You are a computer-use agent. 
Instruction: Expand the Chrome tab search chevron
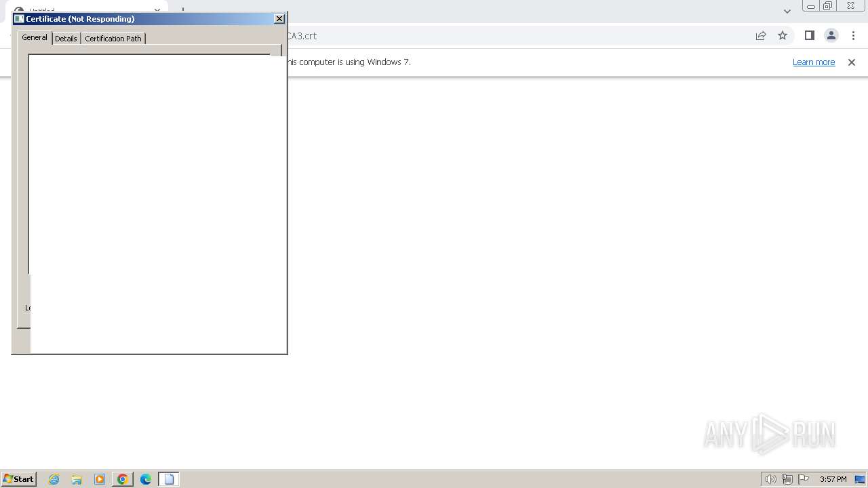pyautogui.click(x=787, y=11)
